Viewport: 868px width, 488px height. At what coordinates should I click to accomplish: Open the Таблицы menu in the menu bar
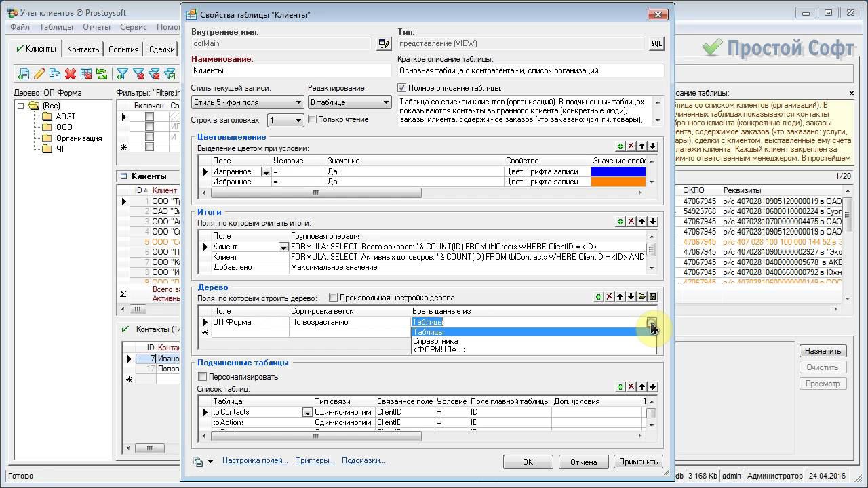[x=56, y=27]
